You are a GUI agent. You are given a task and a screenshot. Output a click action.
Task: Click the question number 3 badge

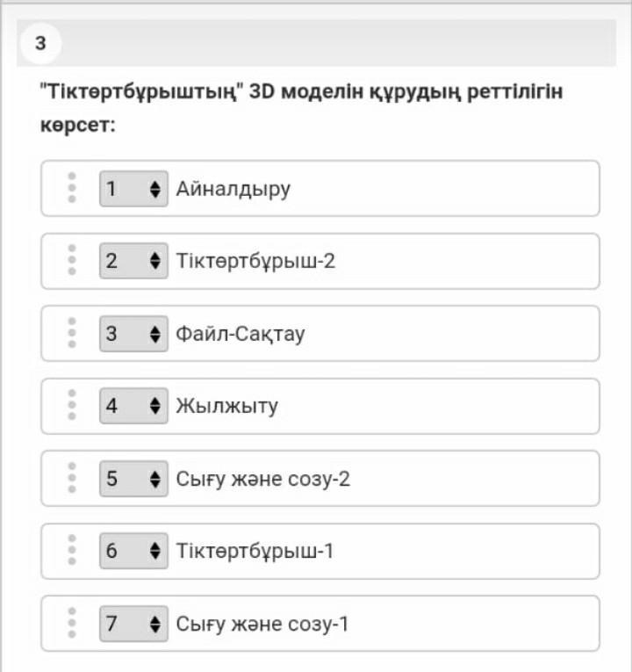point(40,43)
